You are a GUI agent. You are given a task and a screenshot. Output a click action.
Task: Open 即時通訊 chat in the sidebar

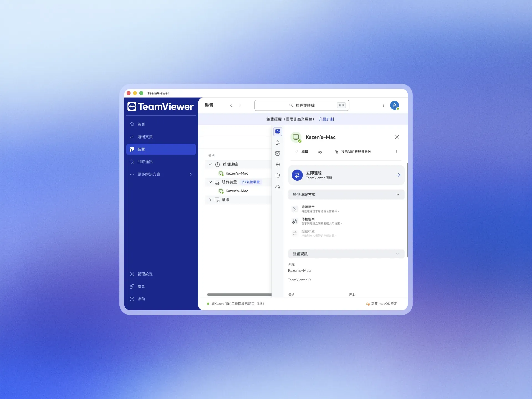click(x=161, y=162)
